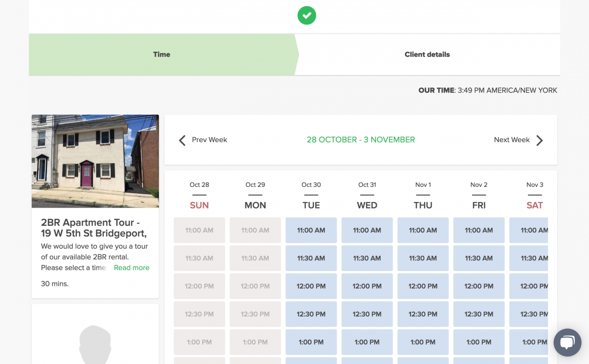Click the 30 mins. duration text
Viewport: 589px width, 364px height.
pyautogui.click(x=55, y=284)
